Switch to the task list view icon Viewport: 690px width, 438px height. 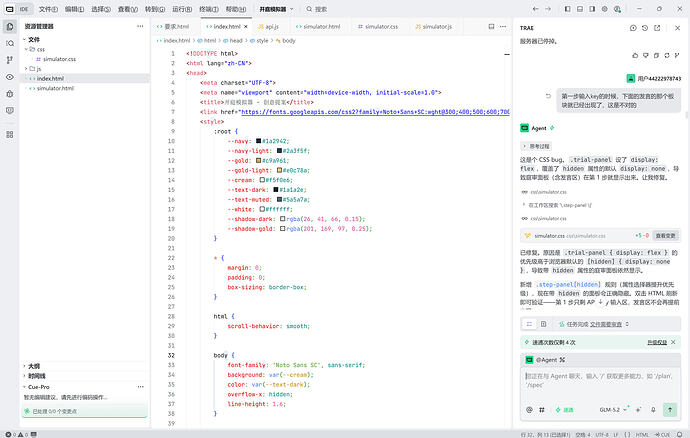529,324
